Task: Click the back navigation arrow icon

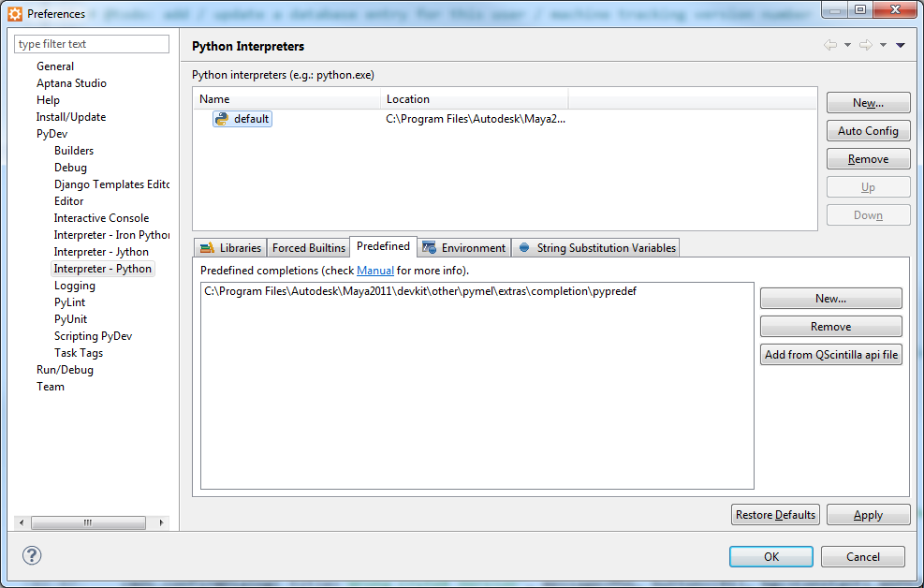Action: point(830,45)
